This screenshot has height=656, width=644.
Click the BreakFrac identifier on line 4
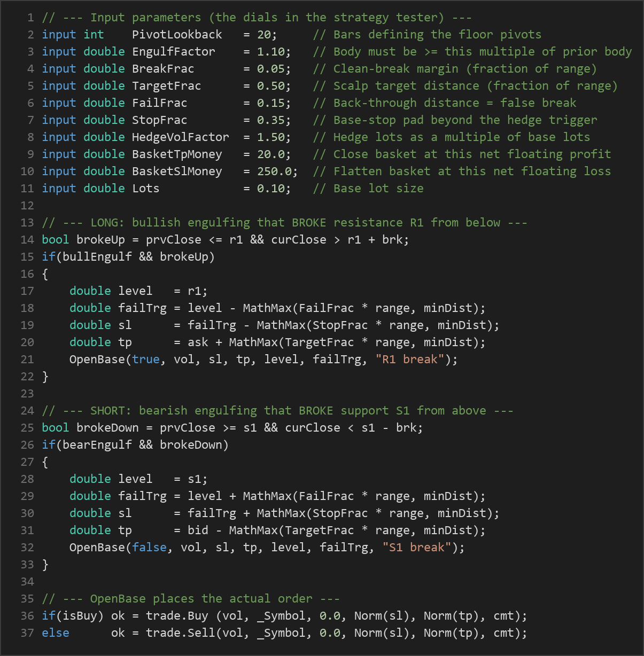tap(163, 69)
